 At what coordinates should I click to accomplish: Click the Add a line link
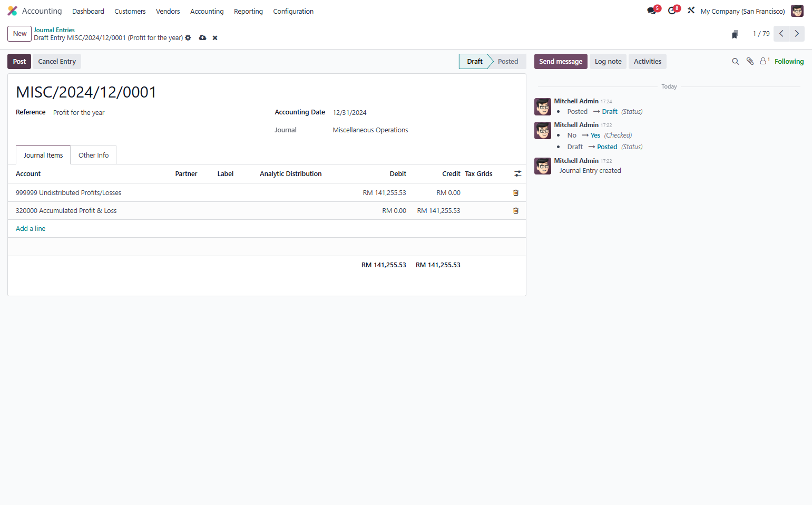point(31,229)
